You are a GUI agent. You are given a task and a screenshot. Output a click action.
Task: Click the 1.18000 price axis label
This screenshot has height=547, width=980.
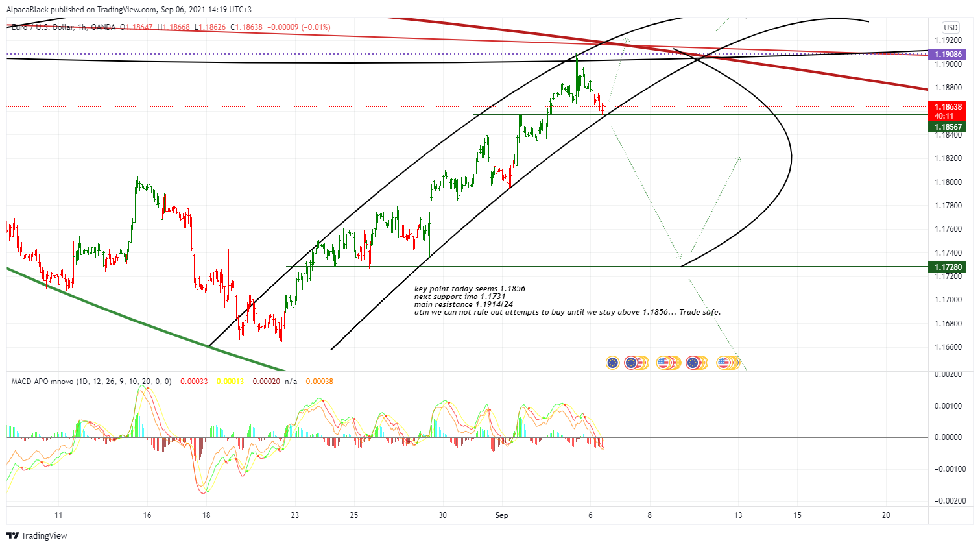coord(948,182)
